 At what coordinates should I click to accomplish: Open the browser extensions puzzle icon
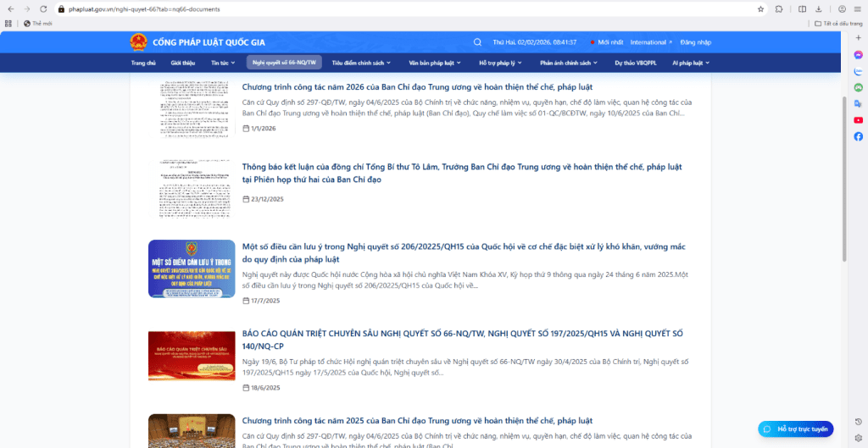point(779,8)
